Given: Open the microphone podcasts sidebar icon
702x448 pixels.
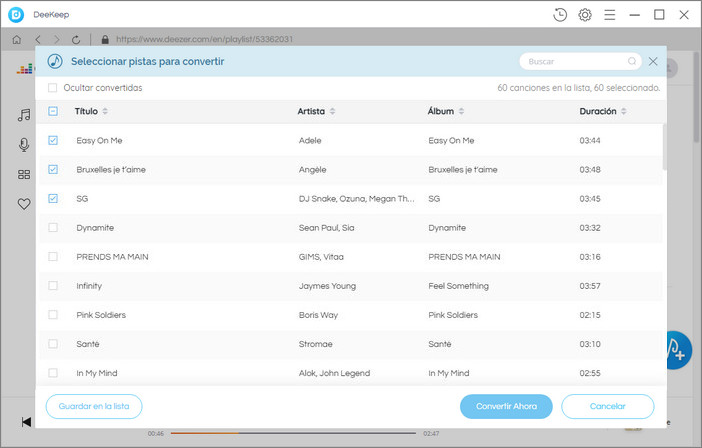Looking at the screenshot, I should pyautogui.click(x=24, y=145).
